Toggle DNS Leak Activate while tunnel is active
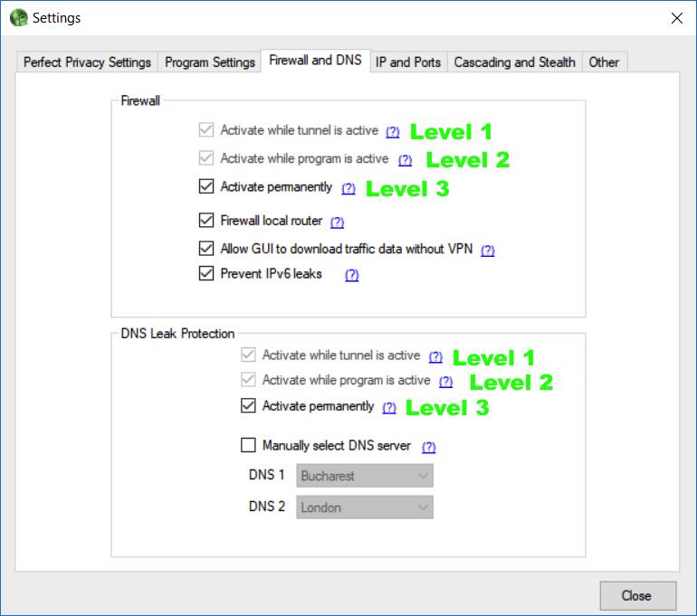The height and width of the screenshot is (616, 697). 248,355
